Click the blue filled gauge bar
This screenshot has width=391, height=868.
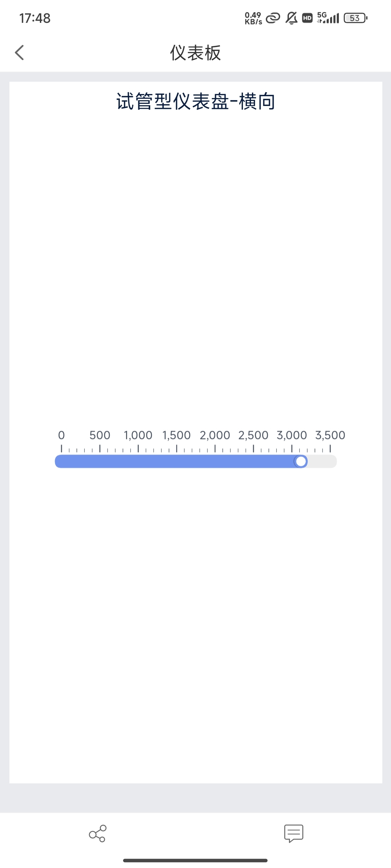[174, 461]
